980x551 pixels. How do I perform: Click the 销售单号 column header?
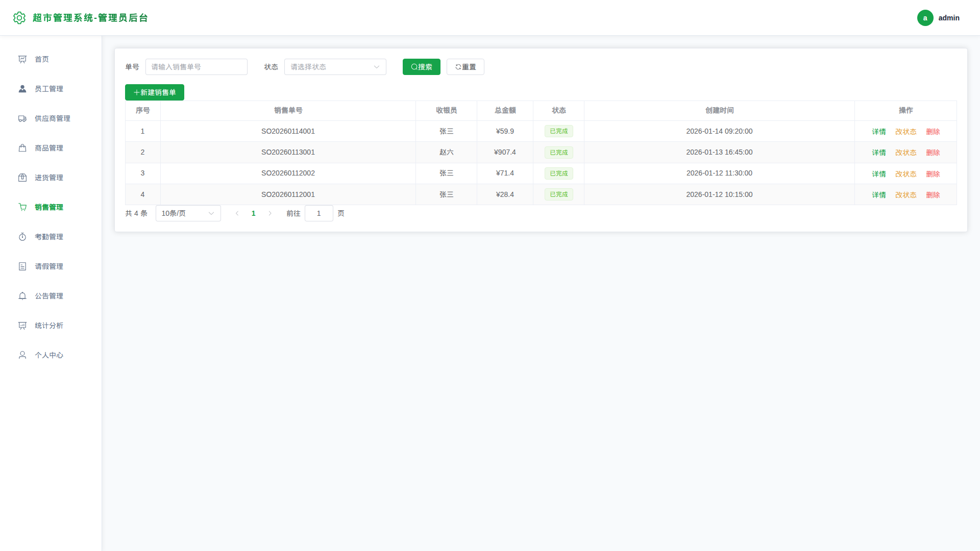288,110
